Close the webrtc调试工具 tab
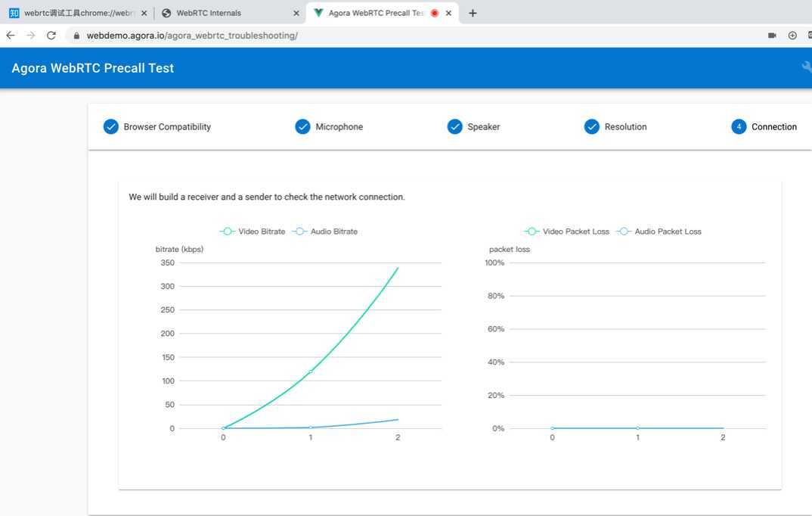 coord(144,13)
